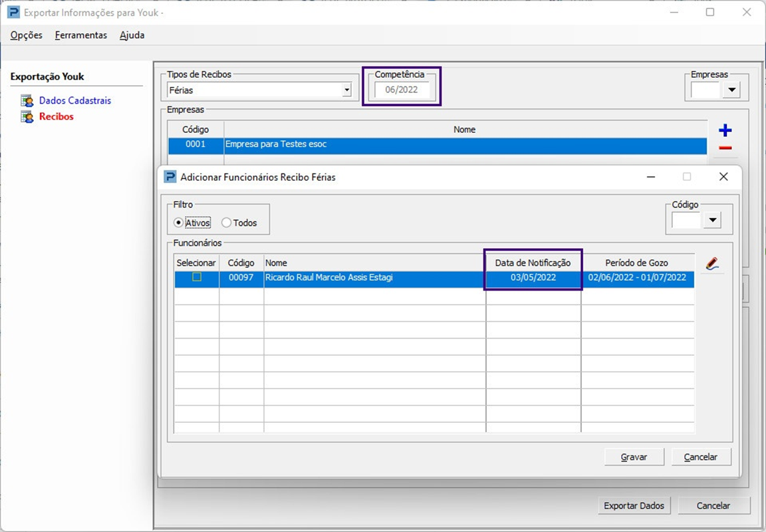This screenshot has height=532, width=766.
Task: Click the Código header in Empresas table
Action: click(195, 130)
